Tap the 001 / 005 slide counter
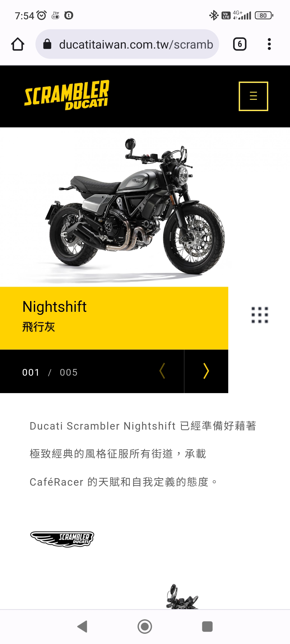Image resolution: width=290 pixels, height=644 pixels. (x=50, y=372)
